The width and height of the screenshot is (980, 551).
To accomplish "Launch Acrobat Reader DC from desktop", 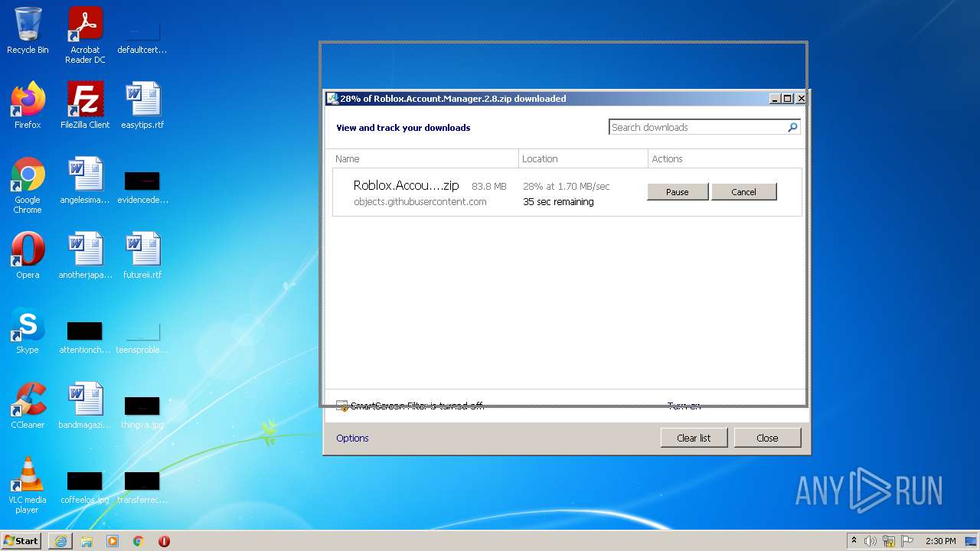I will pyautogui.click(x=85, y=35).
